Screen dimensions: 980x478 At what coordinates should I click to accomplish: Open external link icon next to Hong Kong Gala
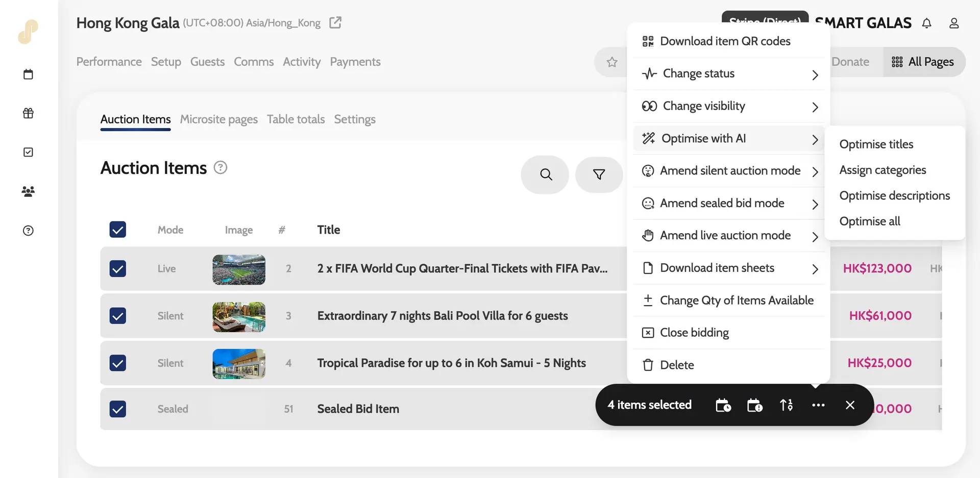tap(335, 23)
